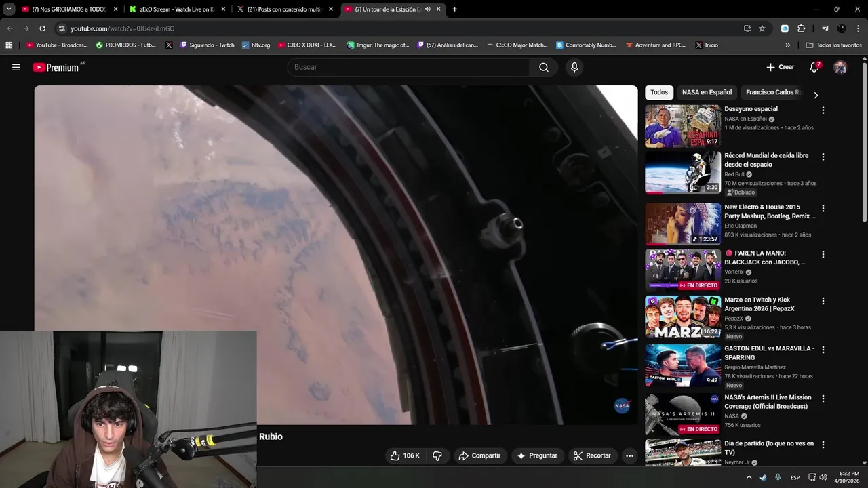Open options for Día de partido video
The image size is (868, 488).
(823, 445)
